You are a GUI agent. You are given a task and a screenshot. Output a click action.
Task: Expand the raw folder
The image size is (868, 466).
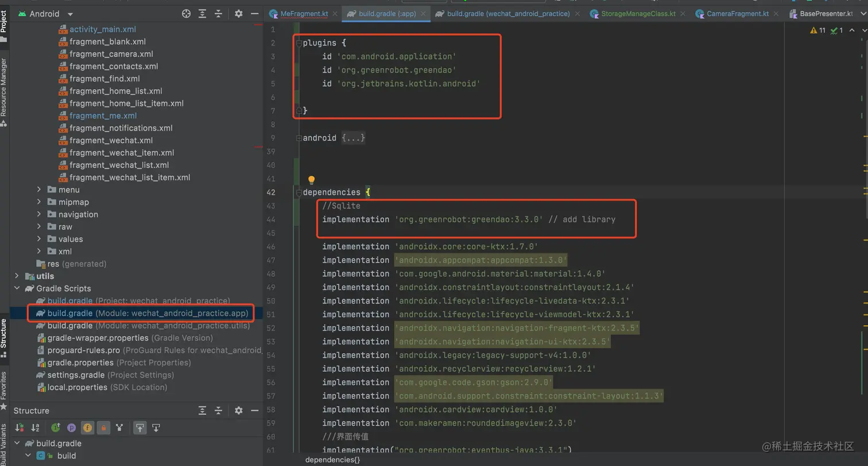coord(39,226)
